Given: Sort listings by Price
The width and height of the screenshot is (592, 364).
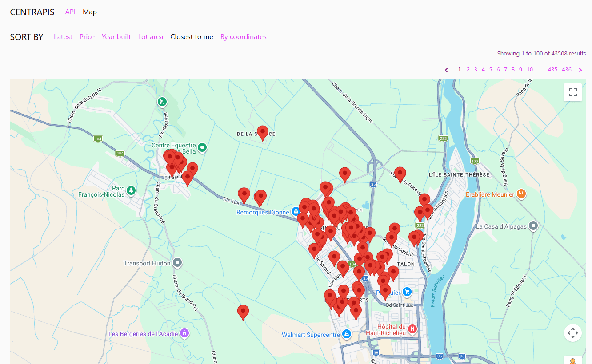Looking at the screenshot, I should (87, 37).
